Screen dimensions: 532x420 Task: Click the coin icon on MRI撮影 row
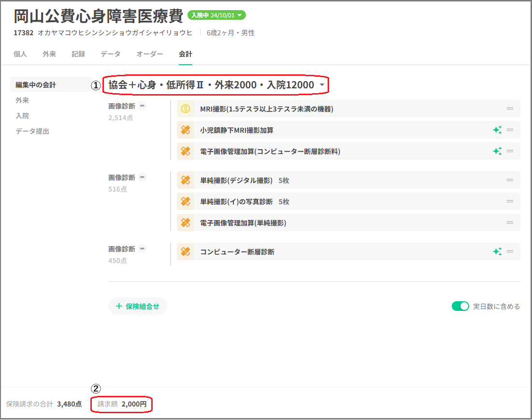[186, 109]
